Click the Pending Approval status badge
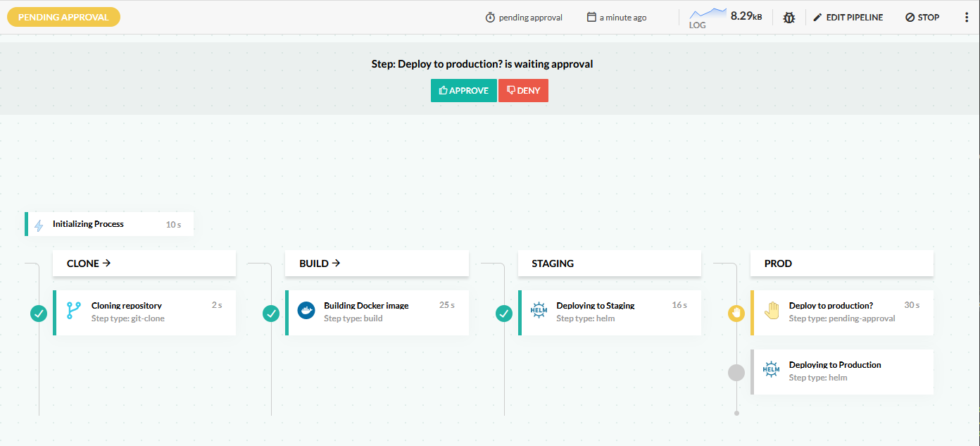This screenshot has height=446, width=980. click(x=63, y=18)
